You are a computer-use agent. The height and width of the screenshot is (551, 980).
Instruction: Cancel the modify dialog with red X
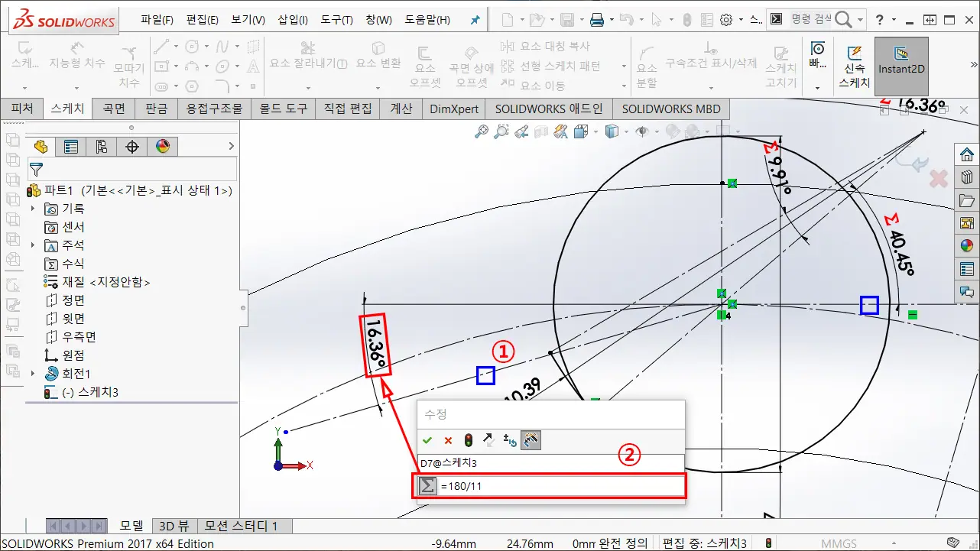click(x=448, y=440)
